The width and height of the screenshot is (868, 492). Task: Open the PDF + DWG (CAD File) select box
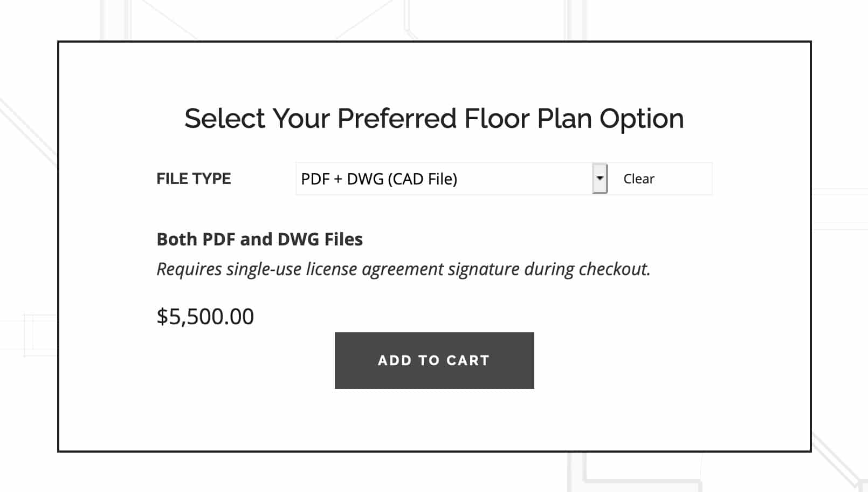(x=452, y=179)
